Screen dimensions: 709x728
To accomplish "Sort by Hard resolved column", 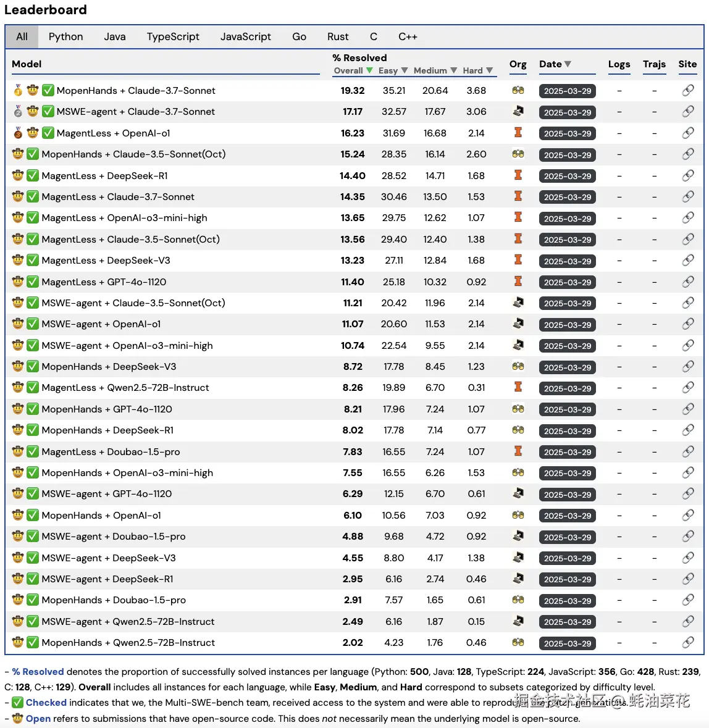I will tap(477, 70).
